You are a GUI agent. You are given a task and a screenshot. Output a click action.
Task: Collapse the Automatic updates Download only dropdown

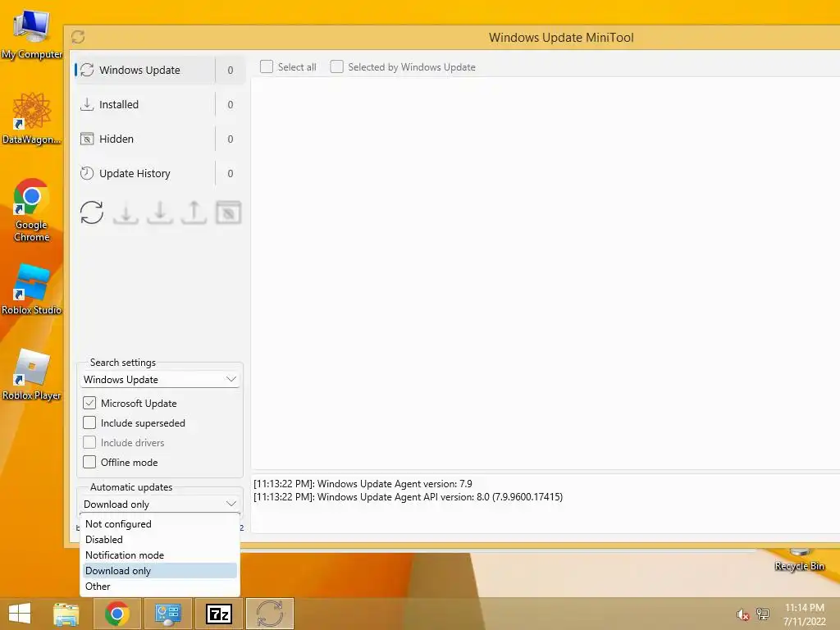point(160,504)
